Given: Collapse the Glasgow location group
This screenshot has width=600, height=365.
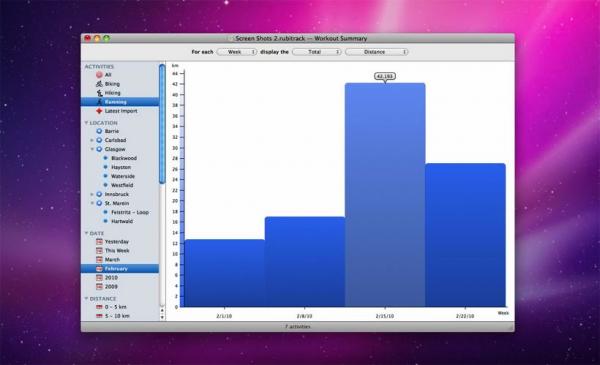Looking at the screenshot, I should pyautogui.click(x=92, y=149).
